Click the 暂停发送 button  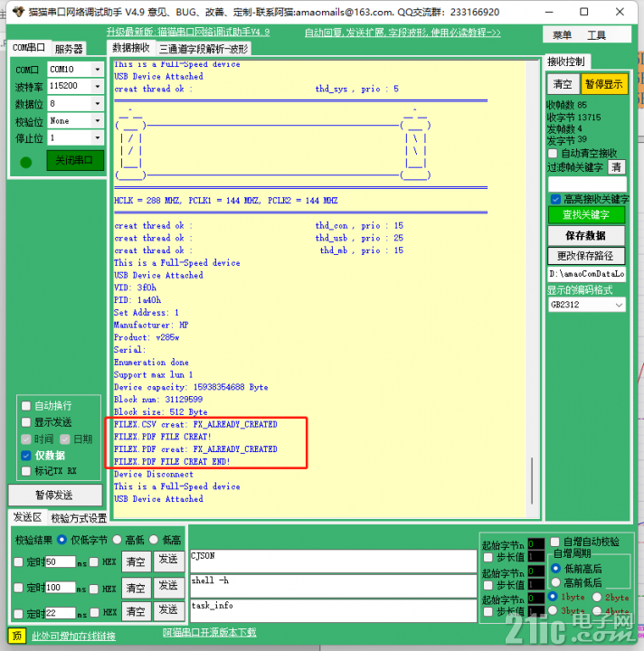click(55, 495)
